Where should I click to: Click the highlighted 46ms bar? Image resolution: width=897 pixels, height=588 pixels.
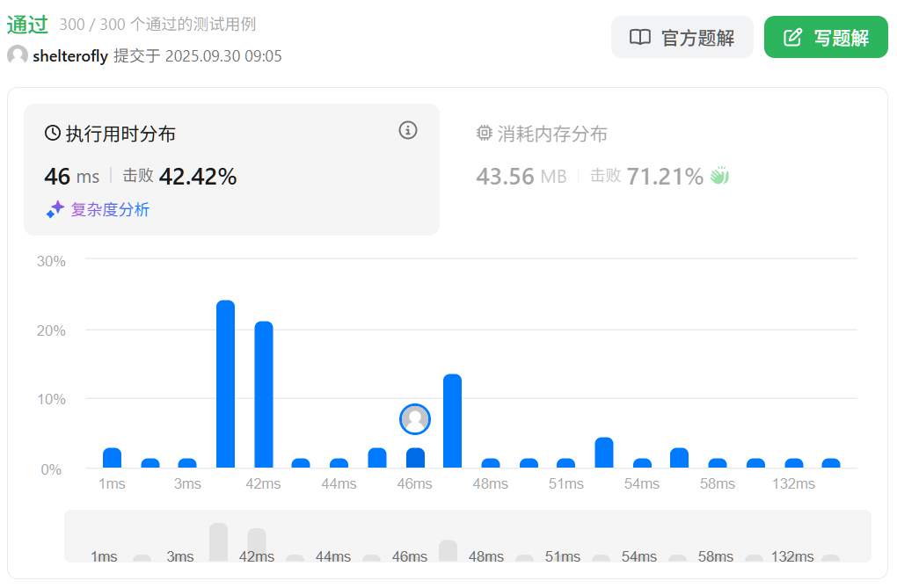pos(415,458)
